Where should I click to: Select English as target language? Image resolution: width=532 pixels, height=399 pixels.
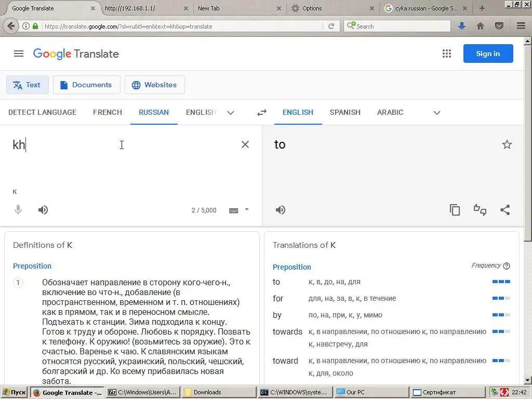[298, 112]
